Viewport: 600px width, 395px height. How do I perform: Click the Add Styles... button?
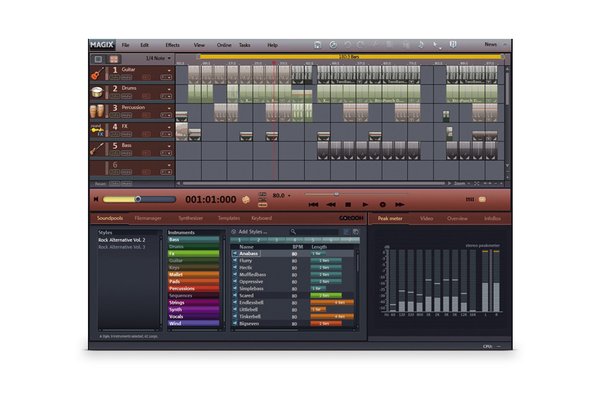[x=253, y=232]
